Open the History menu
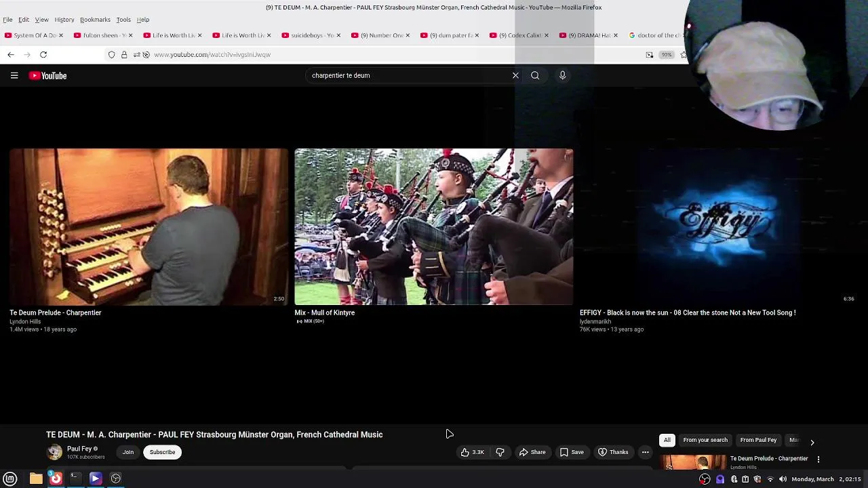Viewport: 868px width, 488px height. [64, 20]
